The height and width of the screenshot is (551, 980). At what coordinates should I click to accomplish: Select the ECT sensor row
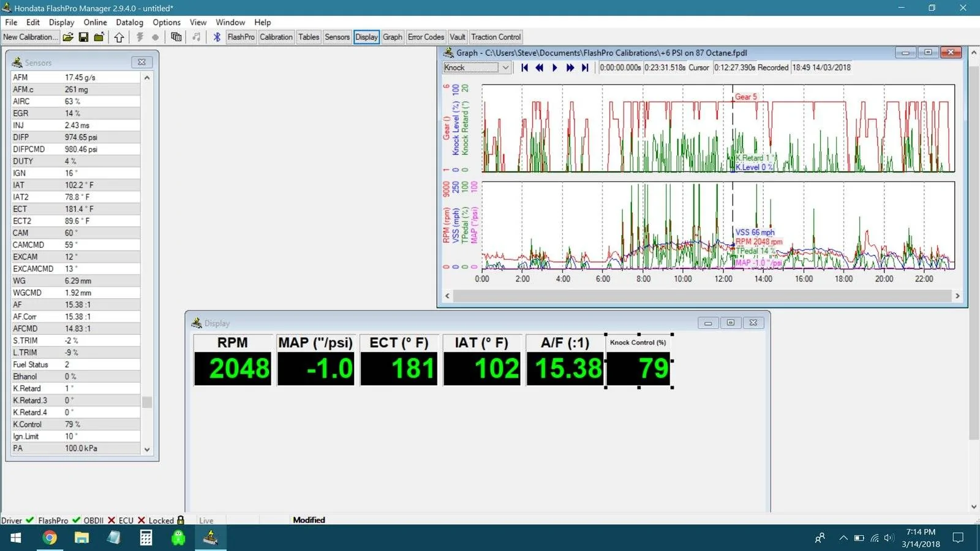click(x=76, y=209)
